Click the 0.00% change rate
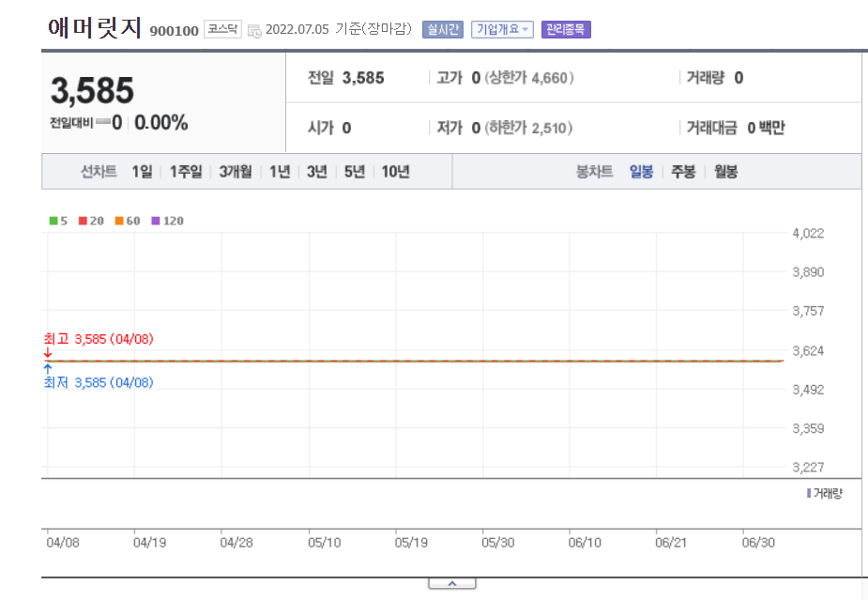The height and width of the screenshot is (600, 868). point(161,122)
